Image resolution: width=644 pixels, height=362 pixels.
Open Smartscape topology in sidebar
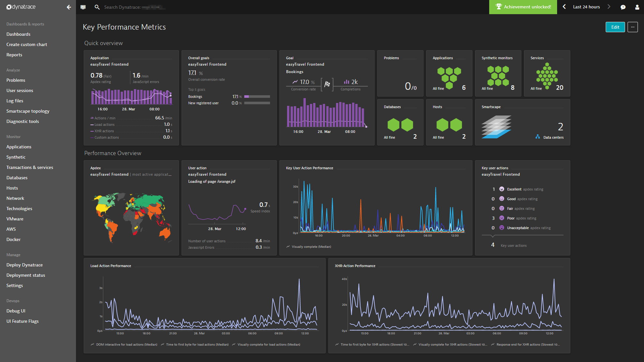[28, 111]
